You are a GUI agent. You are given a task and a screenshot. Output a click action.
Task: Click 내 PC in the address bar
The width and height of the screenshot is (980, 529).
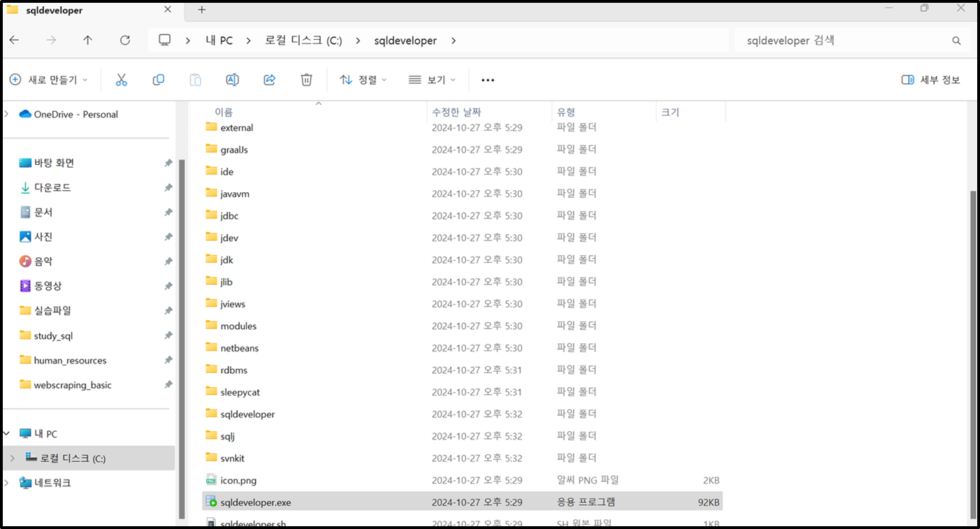coord(219,41)
